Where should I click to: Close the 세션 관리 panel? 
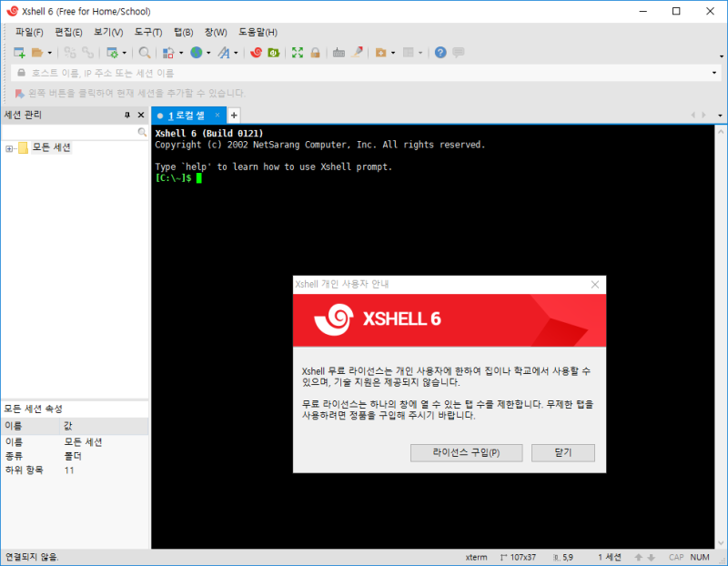pos(141,115)
